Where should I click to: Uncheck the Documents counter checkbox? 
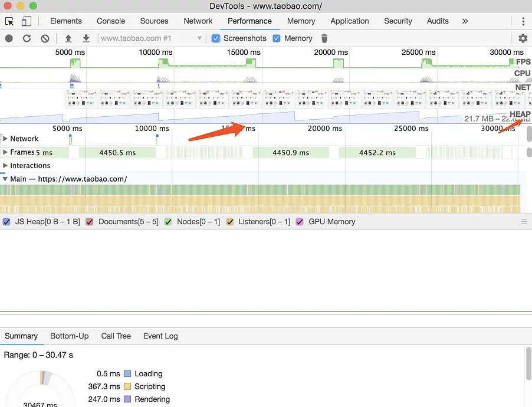point(90,222)
